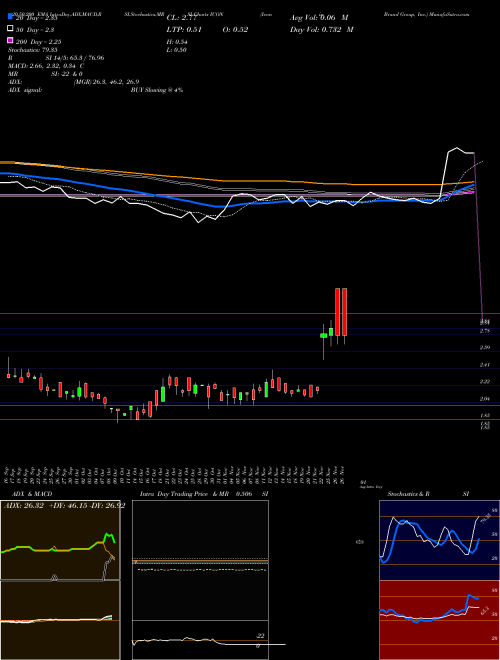The width and height of the screenshot is (500, 660).
Task: Click the 'H: 0.54' high value
Action: point(177,42)
